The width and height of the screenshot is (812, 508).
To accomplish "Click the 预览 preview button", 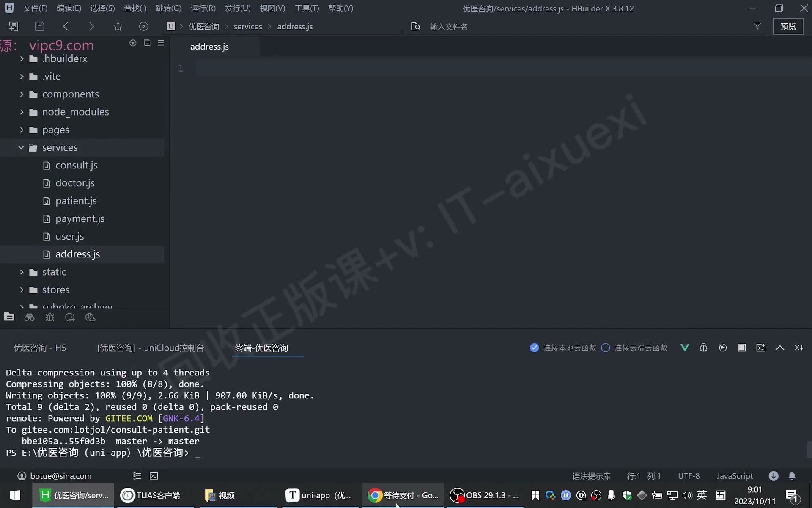I will 788,26.
